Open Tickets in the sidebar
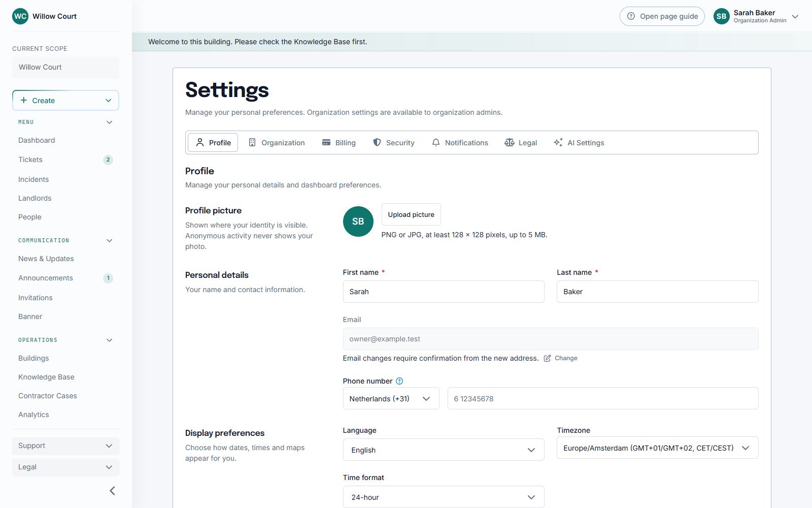812x508 pixels. click(30, 160)
